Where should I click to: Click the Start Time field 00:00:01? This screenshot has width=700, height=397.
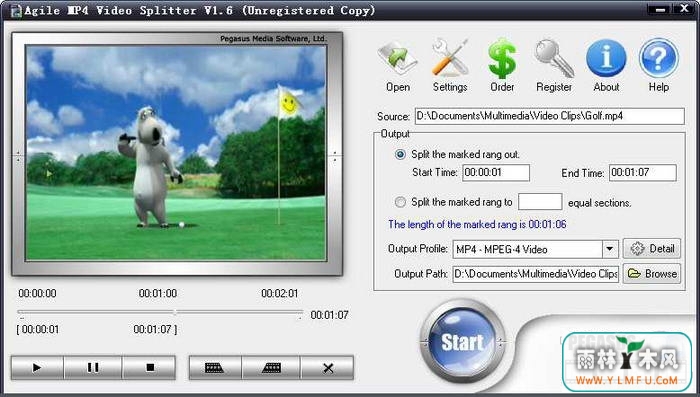[496, 172]
